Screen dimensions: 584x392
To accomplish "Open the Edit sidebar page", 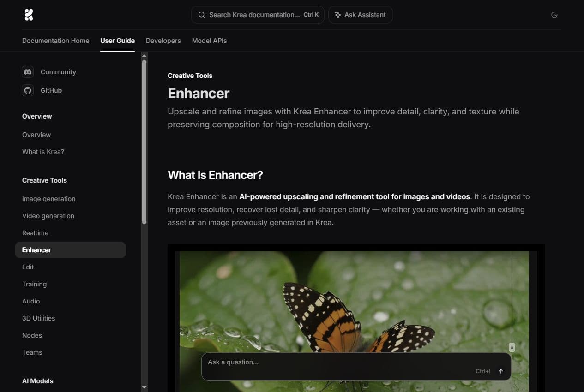I will point(28,267).
